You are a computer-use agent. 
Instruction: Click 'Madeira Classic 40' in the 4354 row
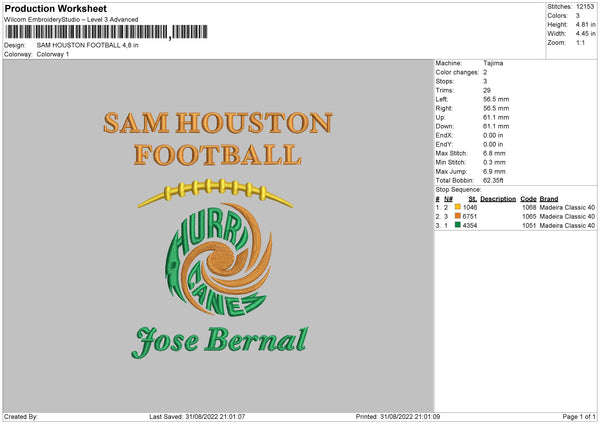tap(567, 226)
